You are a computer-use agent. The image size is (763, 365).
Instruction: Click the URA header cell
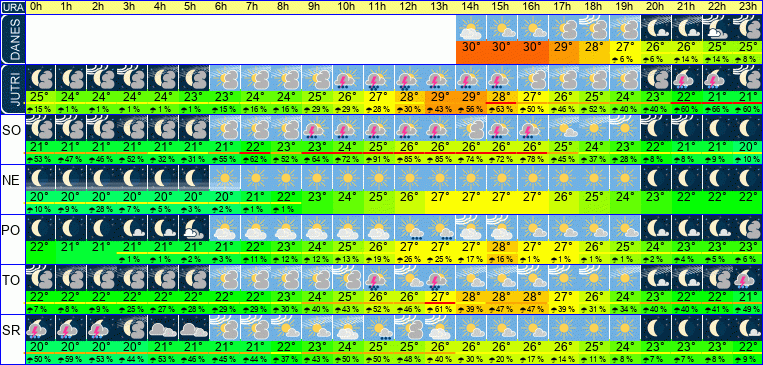pyautogui.click(x=12, y=7)
